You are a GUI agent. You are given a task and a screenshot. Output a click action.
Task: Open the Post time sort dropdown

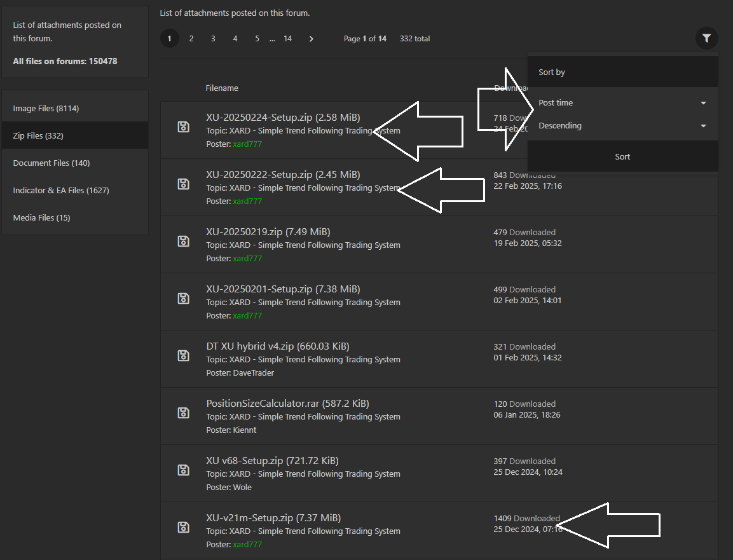coord(622,103)
